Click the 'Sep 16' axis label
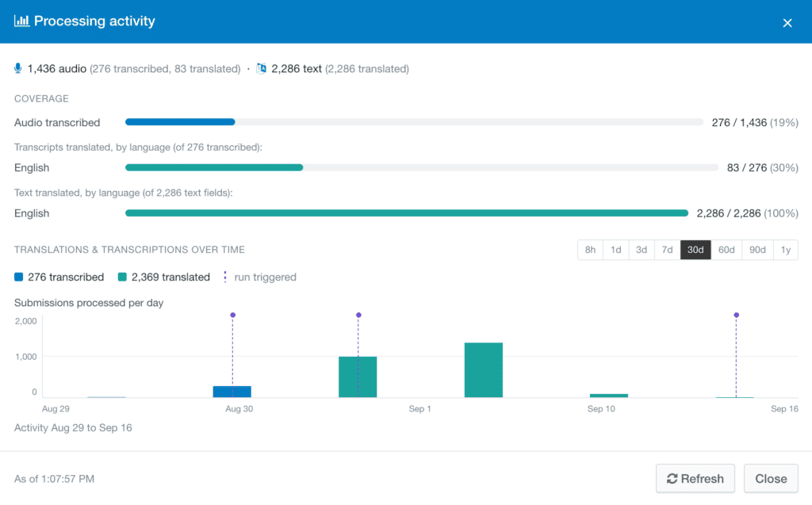 (x=784, y=408)
